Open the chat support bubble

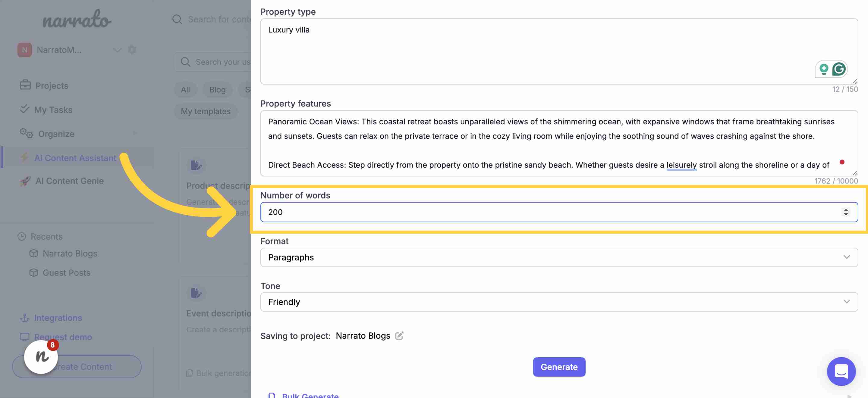tap(841, 371)
